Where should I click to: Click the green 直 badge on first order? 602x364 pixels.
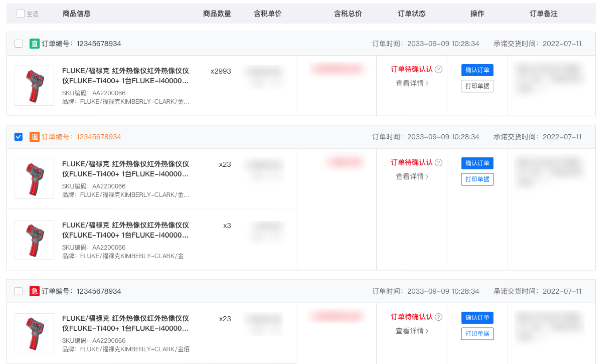point(34,44)
